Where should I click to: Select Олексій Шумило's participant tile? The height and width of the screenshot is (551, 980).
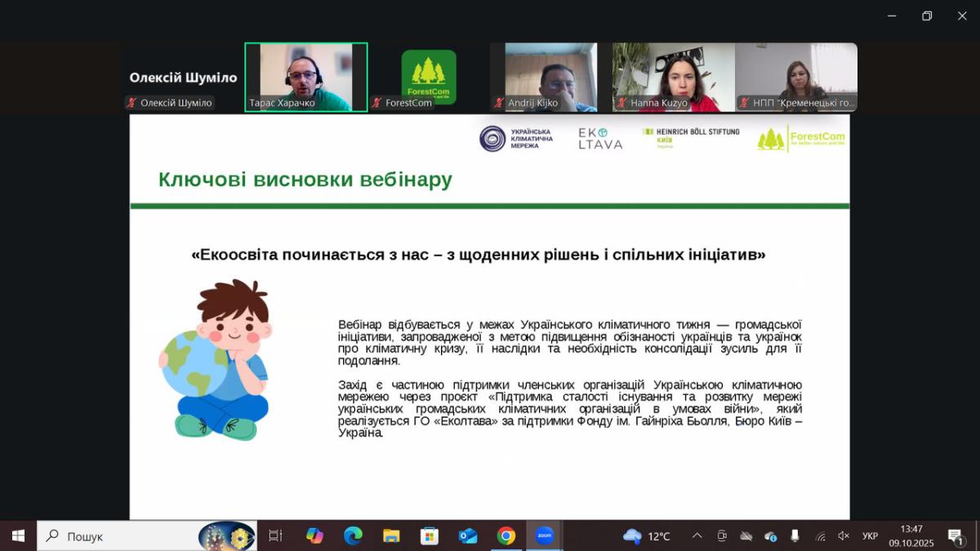coord(183,77)
